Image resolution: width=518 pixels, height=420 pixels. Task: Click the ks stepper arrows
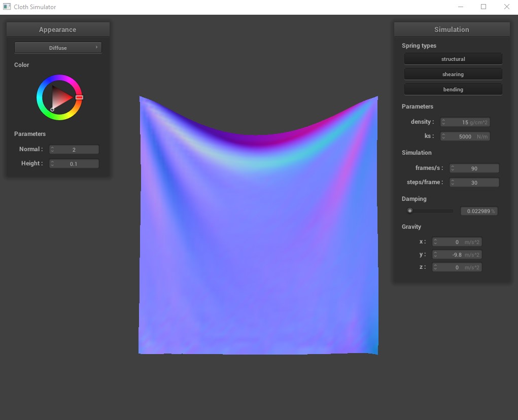point(443,136)
